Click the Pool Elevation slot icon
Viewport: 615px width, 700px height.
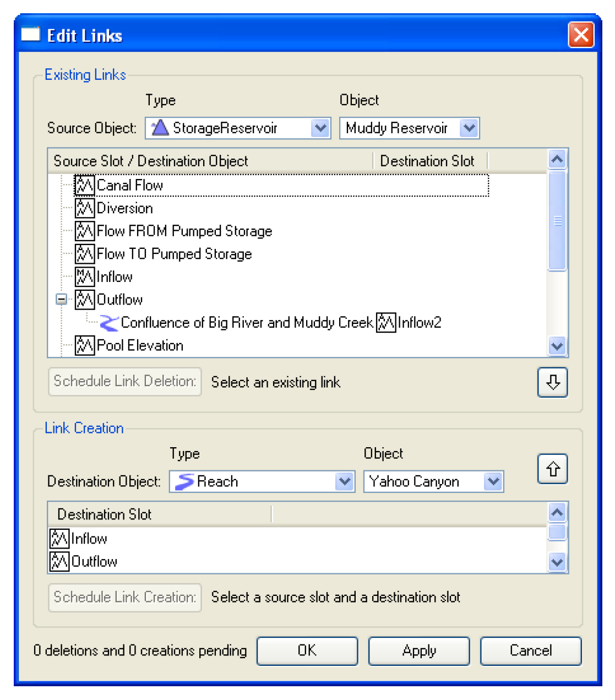pyautogui.click(x=84, y=345)
